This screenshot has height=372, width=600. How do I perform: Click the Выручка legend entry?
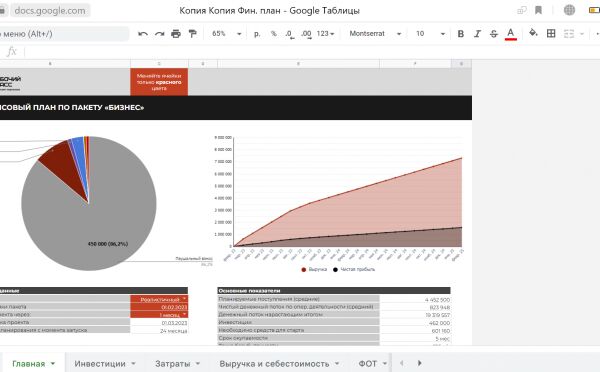coord(314,269)
